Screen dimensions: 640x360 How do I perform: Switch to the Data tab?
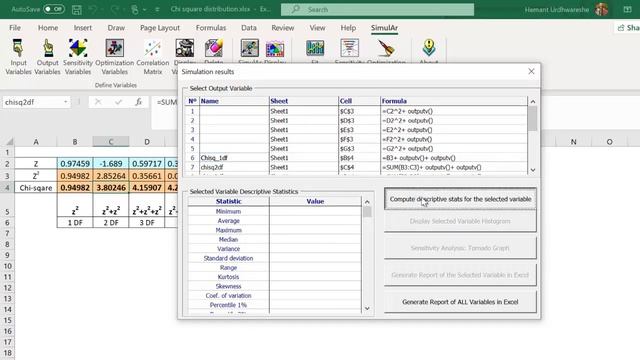(249, 28)
